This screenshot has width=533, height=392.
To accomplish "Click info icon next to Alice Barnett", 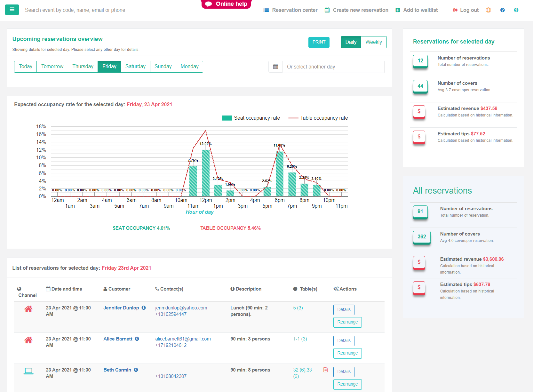I will (x=137, y=339).
